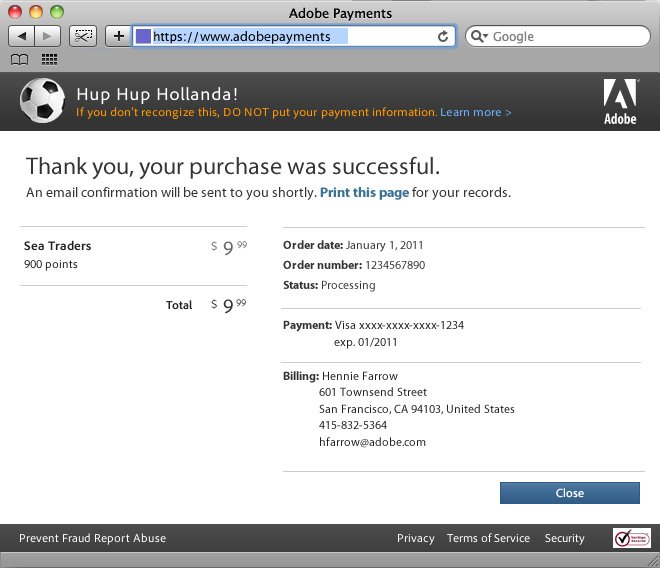Viewport: 660px width, 568px height.
Task: Add bookmark with the plus button
Action: 118,36
